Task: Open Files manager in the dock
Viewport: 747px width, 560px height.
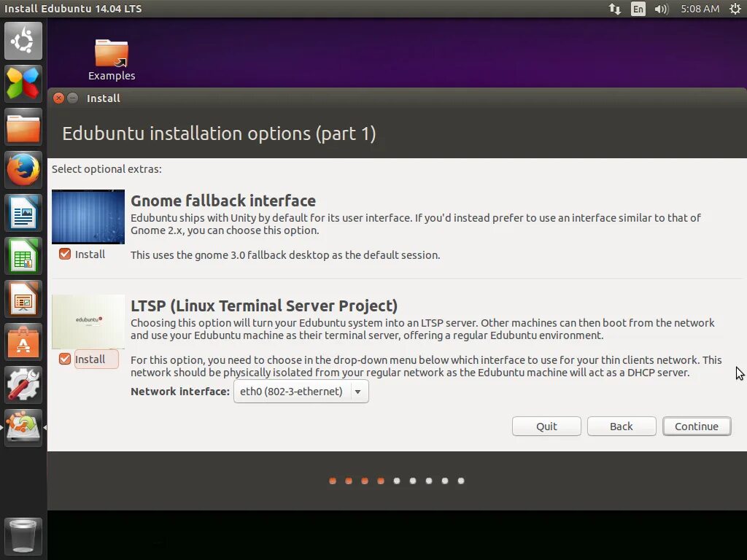Action: coord(23,127)
